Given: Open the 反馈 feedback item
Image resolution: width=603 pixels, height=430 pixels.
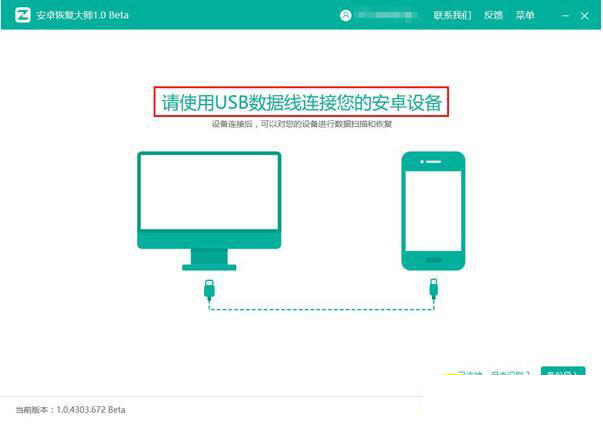Looking at the screenshot, I should coord(493,15).
